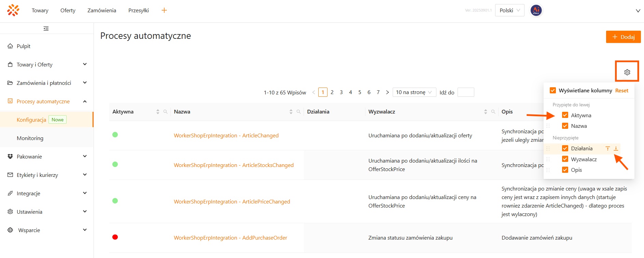Select Monitoring in the sidebar
644x258 pixels.
(x=30, y=138)
